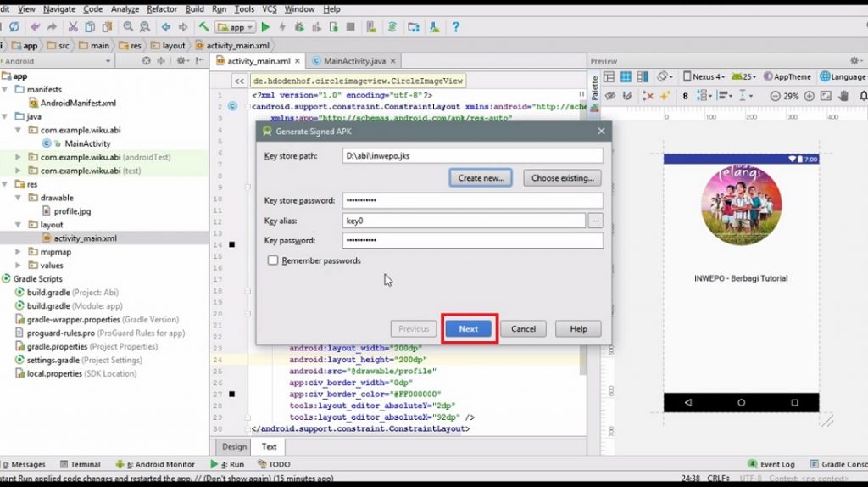Switch to the MainActivity.java tab
Screen dimensions: 868x487
pyautogui.click(x=354, y=61)
